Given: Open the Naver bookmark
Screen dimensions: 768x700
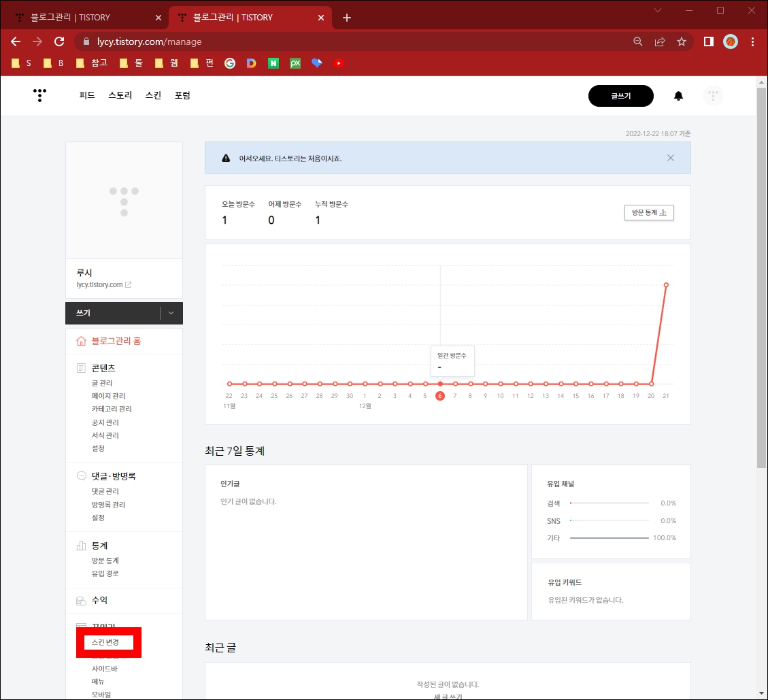Looking at the screenshot, I should [x=273, y=63].
